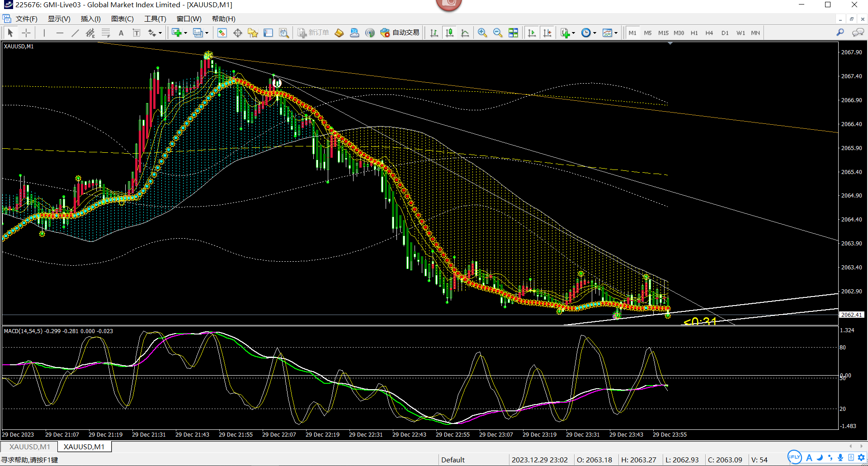The image size is (868, 466).
Task: Expand the chart periods clock dropdown
Action: 594,33
